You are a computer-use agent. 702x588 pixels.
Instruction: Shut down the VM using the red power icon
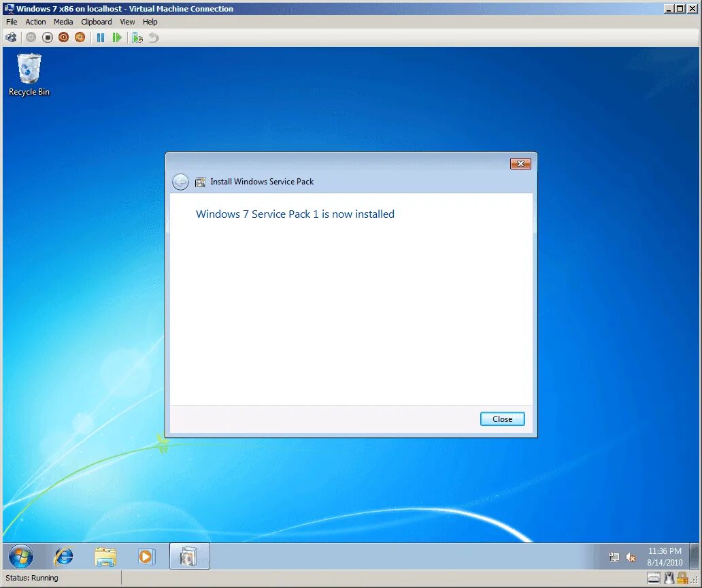pos(63,37)
